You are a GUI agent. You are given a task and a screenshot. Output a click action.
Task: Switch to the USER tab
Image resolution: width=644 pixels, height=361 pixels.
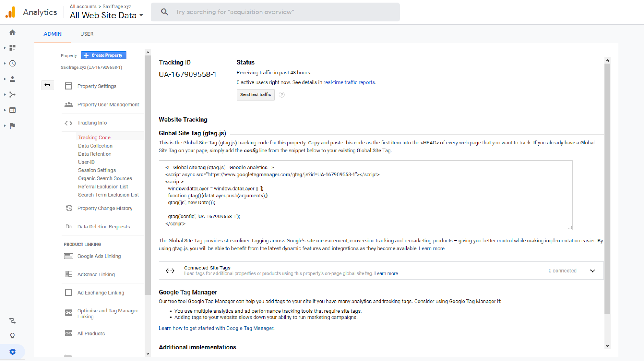coord(87,34)
